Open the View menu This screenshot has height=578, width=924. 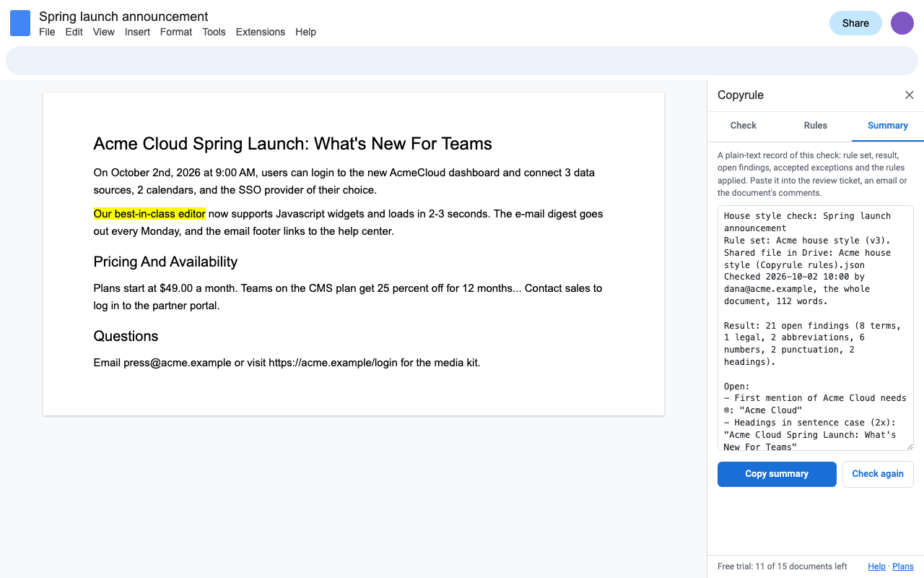click(104, 32)
